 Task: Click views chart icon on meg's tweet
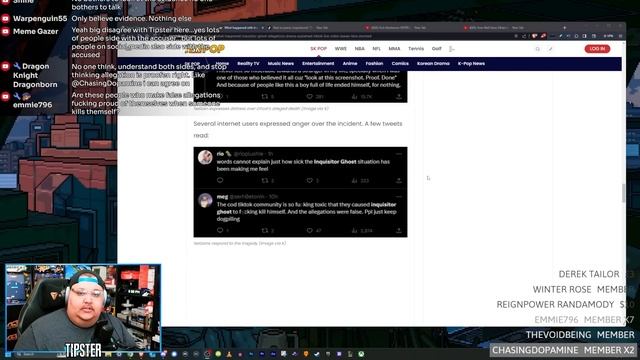[354, 230]
